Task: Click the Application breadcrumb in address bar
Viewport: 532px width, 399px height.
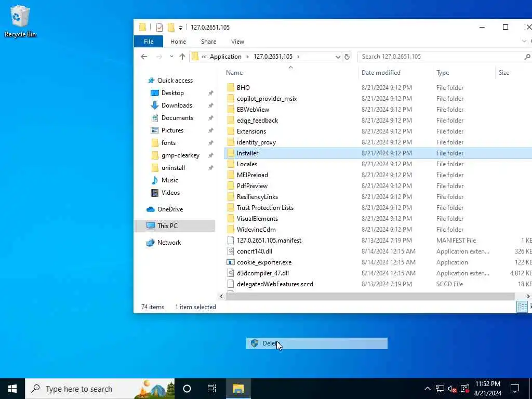Action: [x=225, y=57]
